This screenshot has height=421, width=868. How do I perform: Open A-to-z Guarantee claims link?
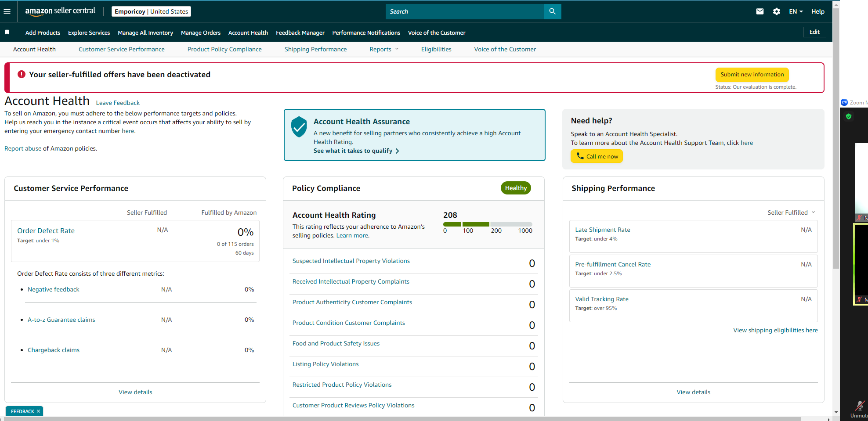[x=61, y=320]
